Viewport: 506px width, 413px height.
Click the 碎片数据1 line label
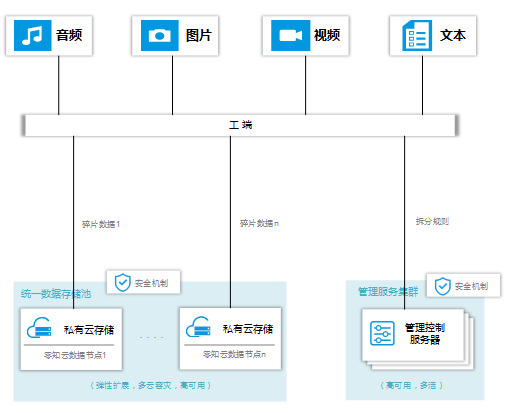click(101, 224)
